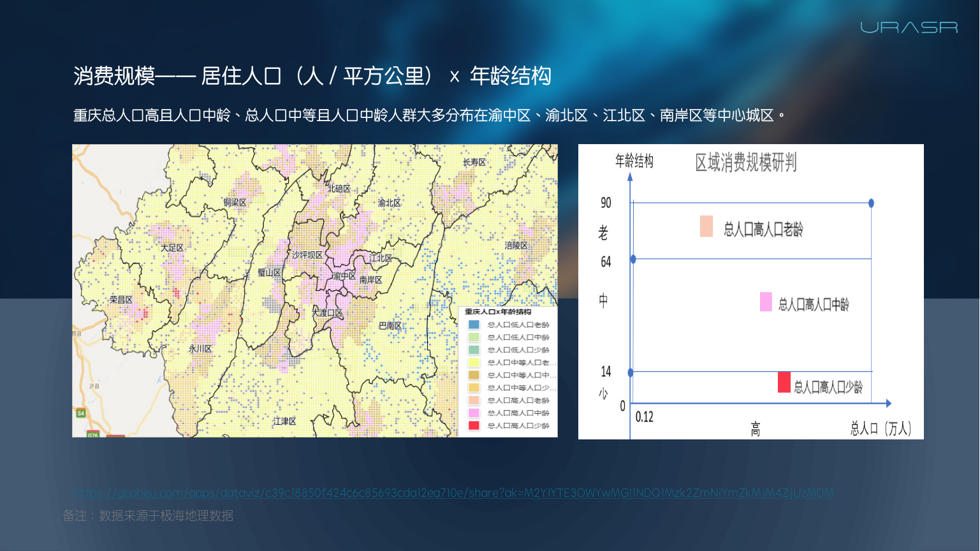The height and width of the screenshot is (551, 980).
Task: Click the peach 总人口高人口老龄 swatch in map legend
Action: tap(474, 400)
